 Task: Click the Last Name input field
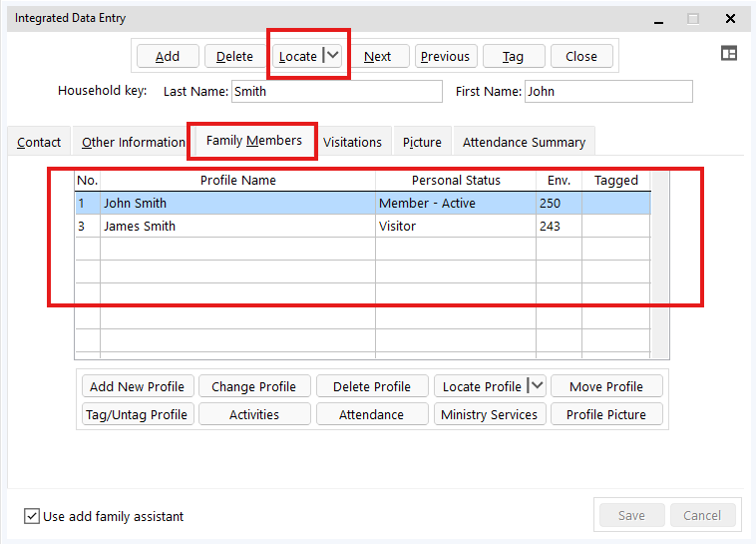(336, 91)
